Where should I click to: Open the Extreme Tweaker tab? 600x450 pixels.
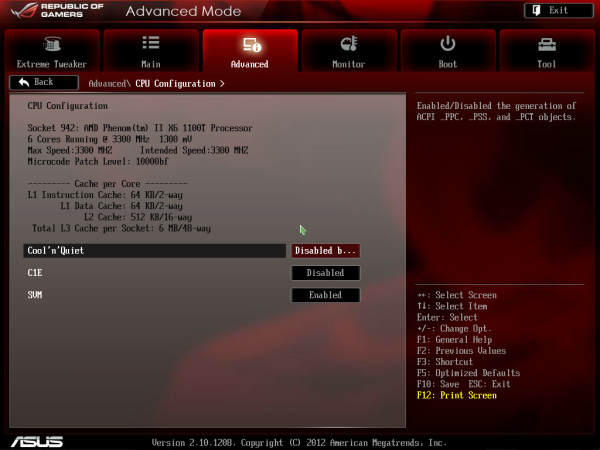pos(52,50)
